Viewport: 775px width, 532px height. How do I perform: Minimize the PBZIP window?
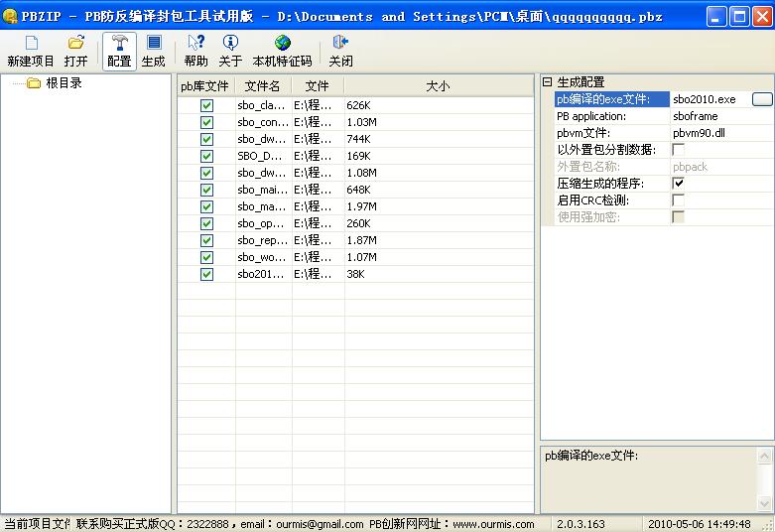tap(716, 17)
